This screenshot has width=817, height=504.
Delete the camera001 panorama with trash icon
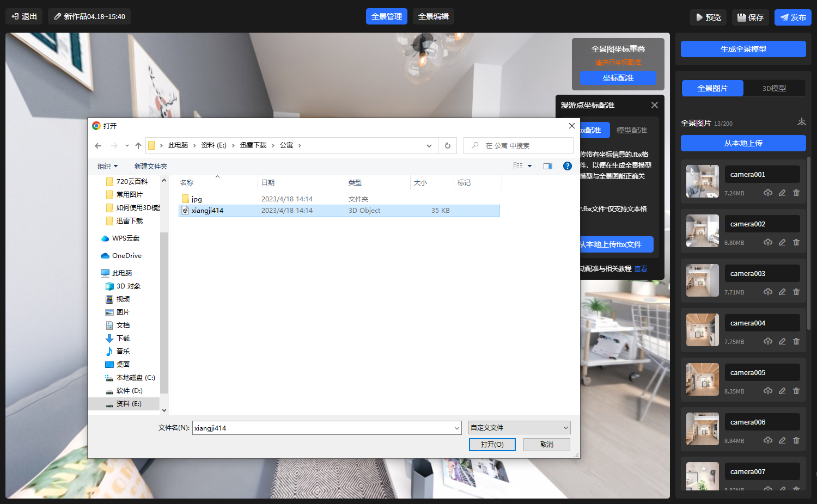(796, 193)
